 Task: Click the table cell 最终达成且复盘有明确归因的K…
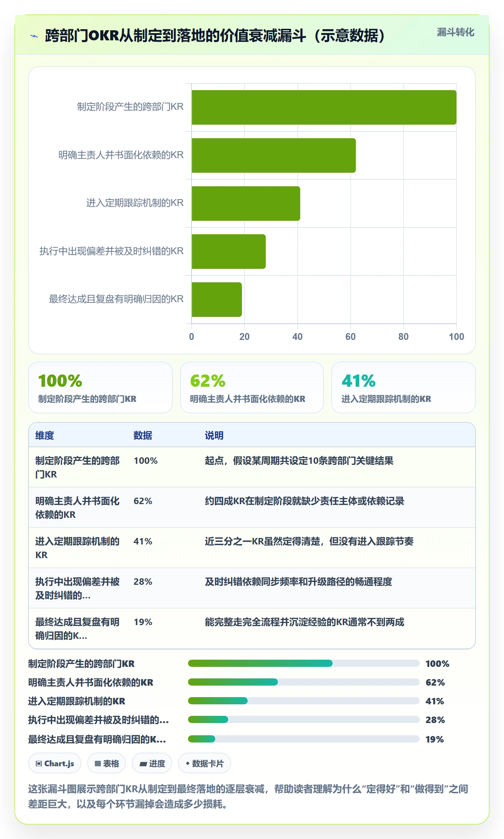click(77, 629)
